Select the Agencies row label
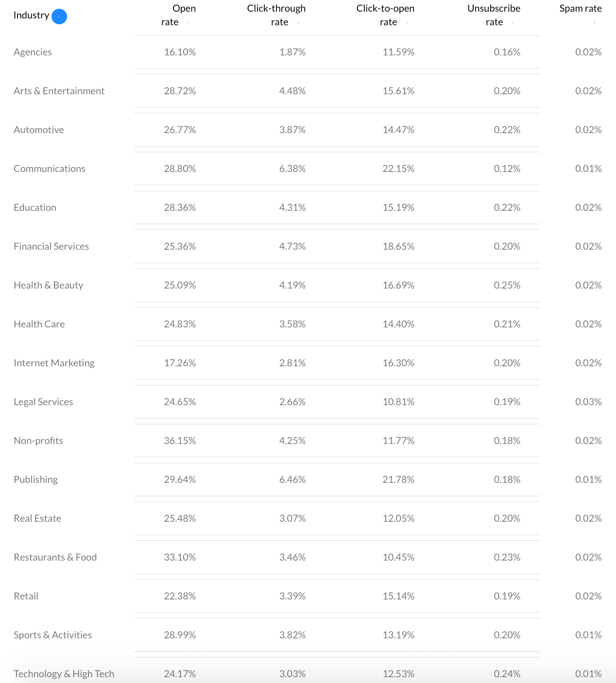Image resolution: width=616 pixels, height=683 pixels. pos(33,52)
